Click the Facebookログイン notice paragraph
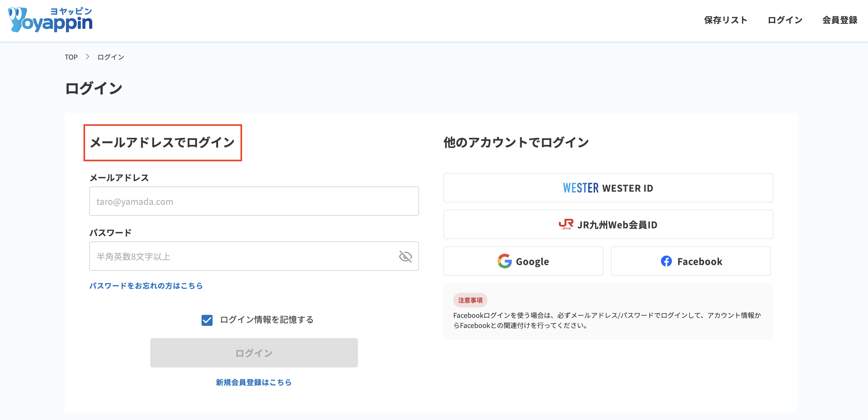The image size is (868, 420). pos(607,320)
